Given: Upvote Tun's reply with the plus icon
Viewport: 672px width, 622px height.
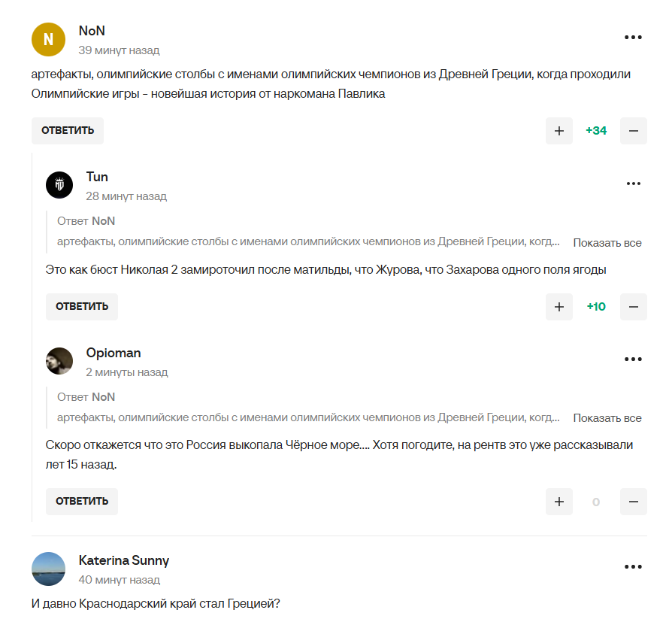Looking at the screenshot, I should point(558,306).
